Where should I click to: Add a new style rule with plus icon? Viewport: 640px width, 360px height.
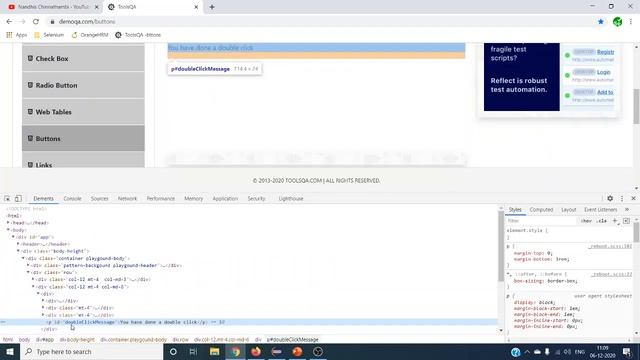[615, 221]
